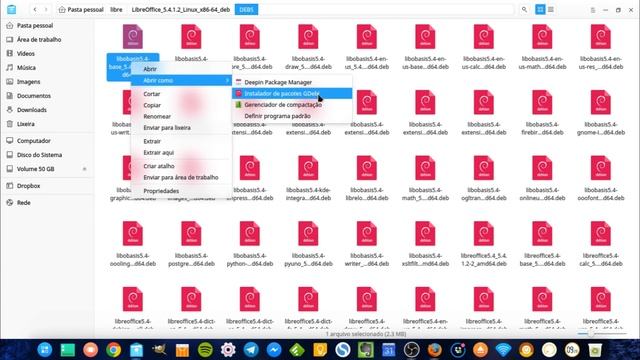Select libobasis5.4-python deb file icon
640x360 pixels.
250,234
